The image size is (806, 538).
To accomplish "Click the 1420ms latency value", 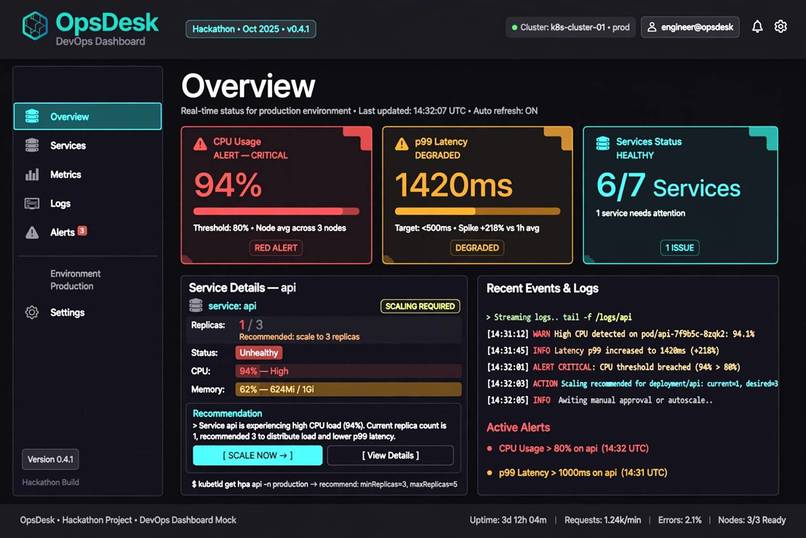I will 453,185.
